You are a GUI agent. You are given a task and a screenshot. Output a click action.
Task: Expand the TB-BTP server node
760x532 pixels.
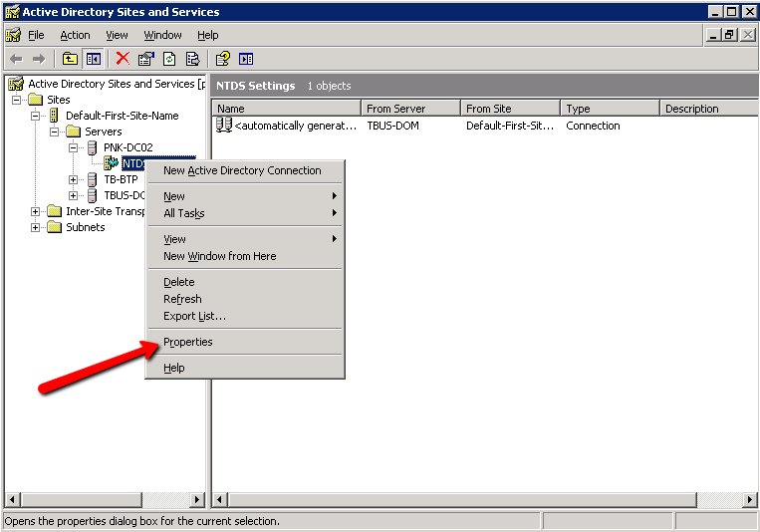[x=73, y=180]
